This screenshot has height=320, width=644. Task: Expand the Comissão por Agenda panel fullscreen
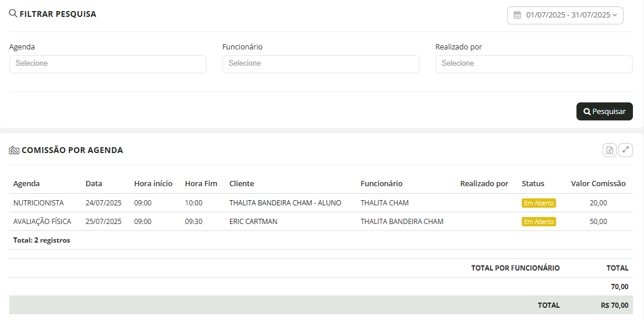pyautogui.click(x=625, y=150)
